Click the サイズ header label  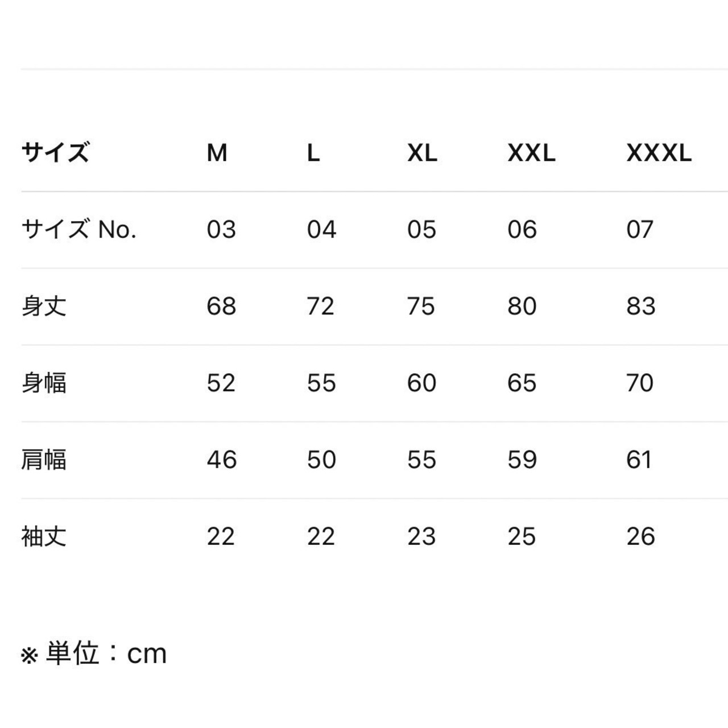point(55,153)
